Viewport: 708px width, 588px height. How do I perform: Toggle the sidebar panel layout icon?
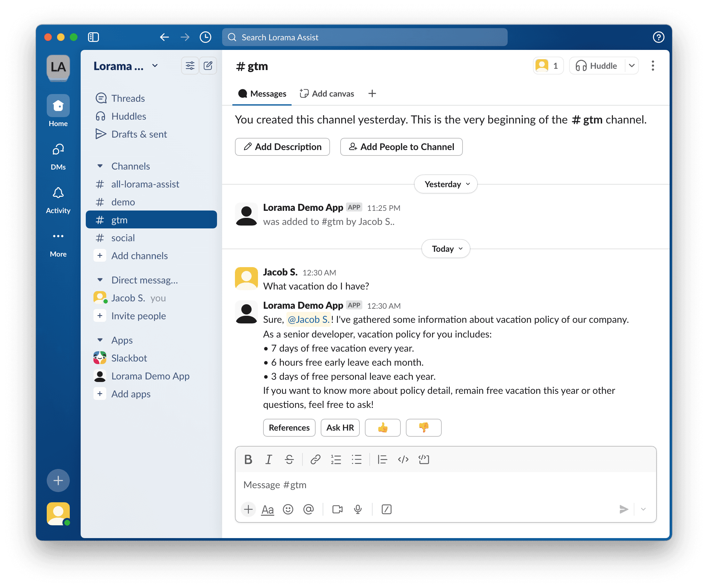click(x=93, y=37)
